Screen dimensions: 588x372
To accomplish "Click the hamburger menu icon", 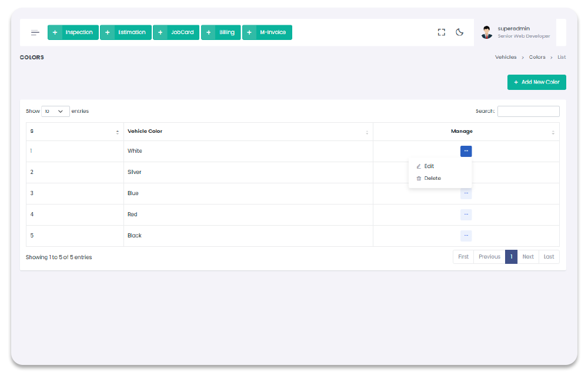I will pyautogui.click(x=35, y=32).
